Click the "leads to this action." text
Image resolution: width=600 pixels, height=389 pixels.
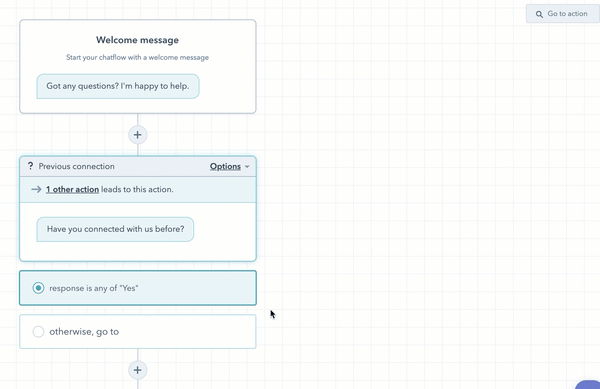[137, 189]
